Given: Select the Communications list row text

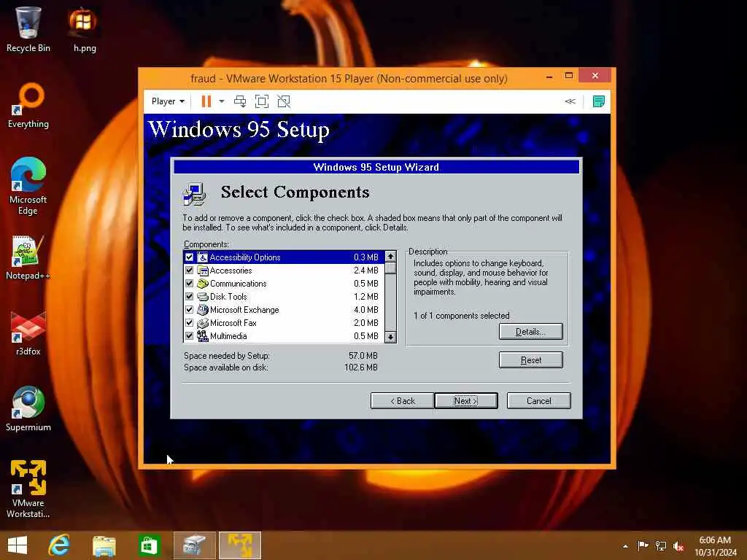Looking at the screenshot, I should point(239,284).
